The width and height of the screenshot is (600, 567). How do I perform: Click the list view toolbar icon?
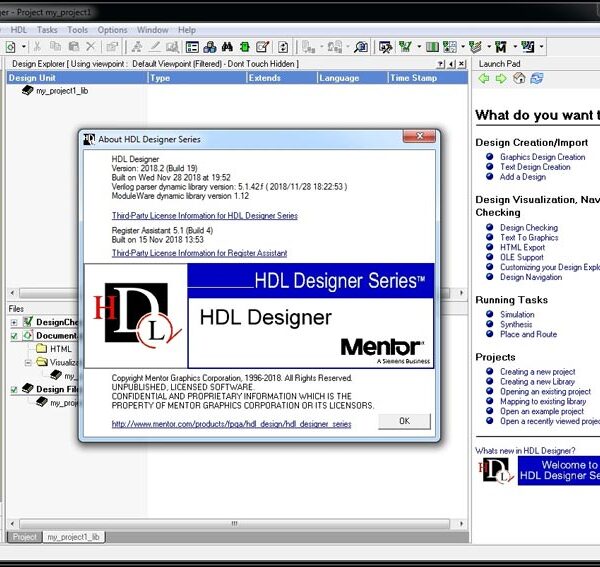(x=192, y=47)
